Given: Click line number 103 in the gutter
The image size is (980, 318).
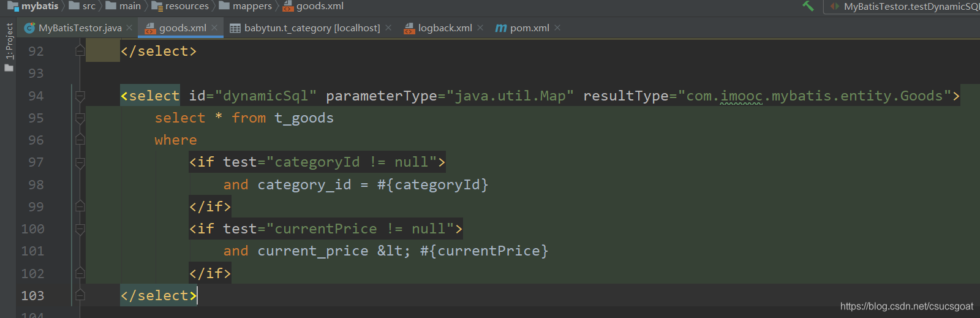Looking at the screenshot, I should coord(32,296).
